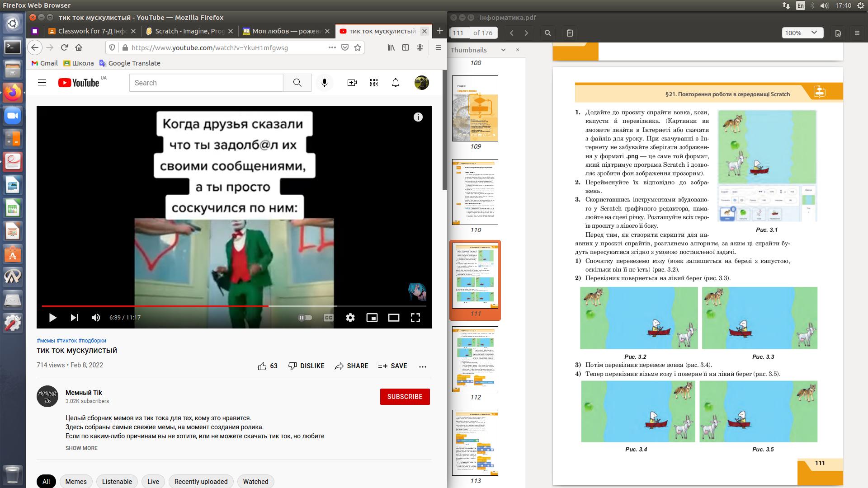Viewport: 868px width, 488px height.
Task: Toggle the autoplay switch in the player
Action: click(x=305, y=318)
